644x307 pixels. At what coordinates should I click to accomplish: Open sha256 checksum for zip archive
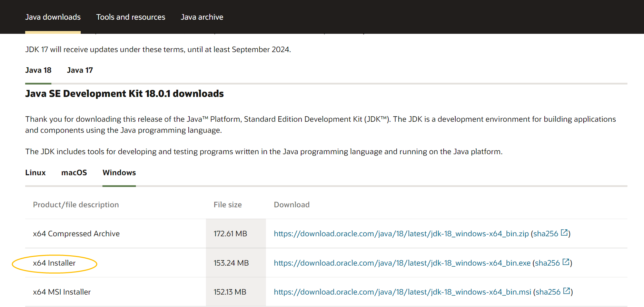[x=546, y=234]
